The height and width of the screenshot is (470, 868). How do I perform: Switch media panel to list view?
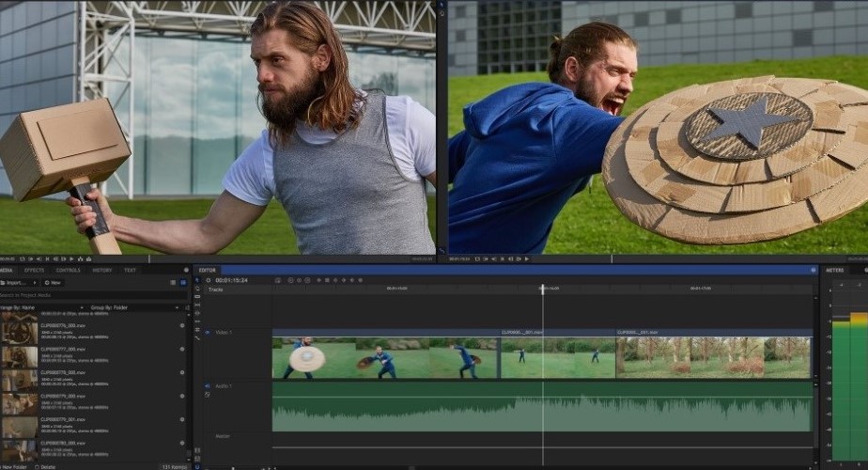[x=175, y=282]
